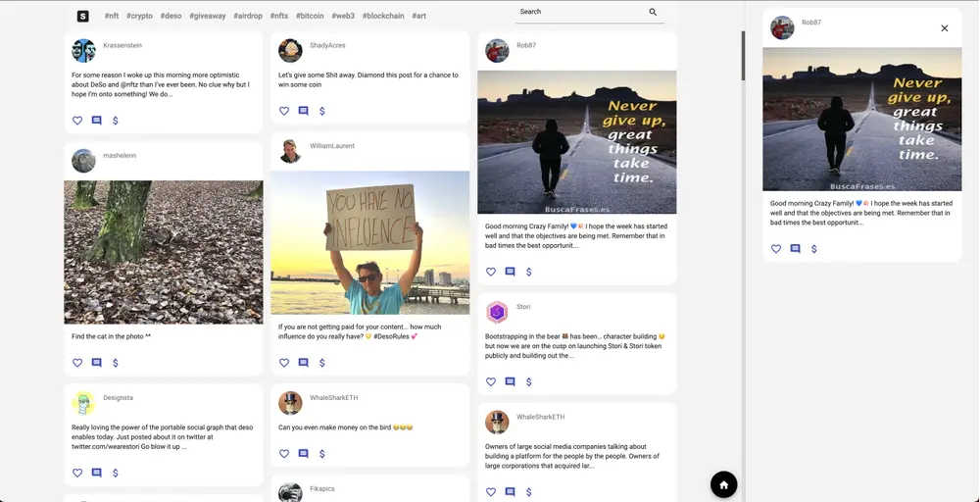Screen dimensions: 980x502
Task: Click the home floating button
Action: pos(723,484)
